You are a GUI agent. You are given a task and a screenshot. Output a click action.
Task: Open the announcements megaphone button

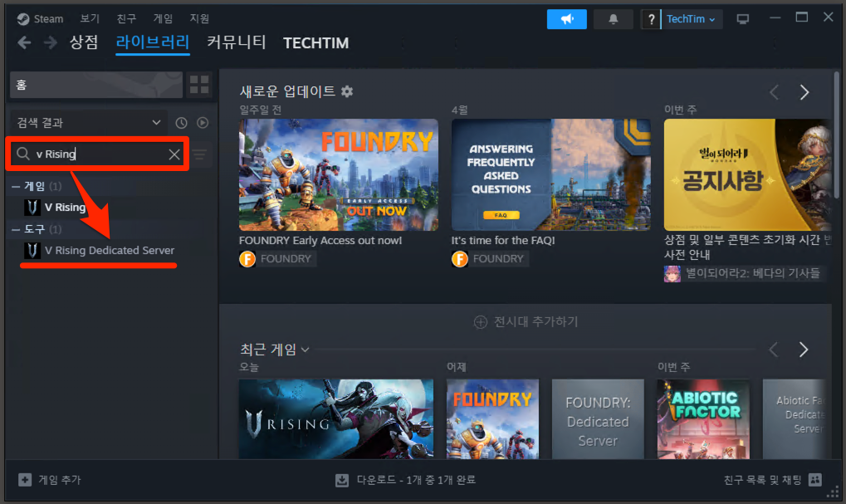tap(566, 19)
